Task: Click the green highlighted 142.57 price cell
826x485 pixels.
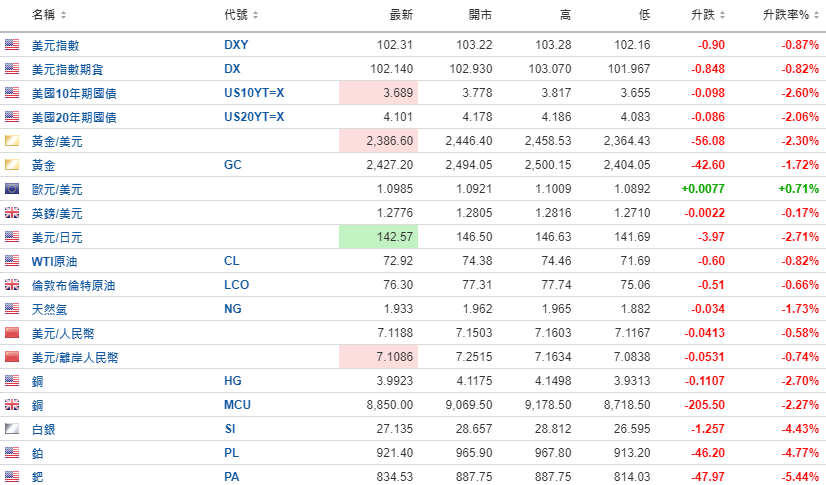Action: [x=378, y=237]
